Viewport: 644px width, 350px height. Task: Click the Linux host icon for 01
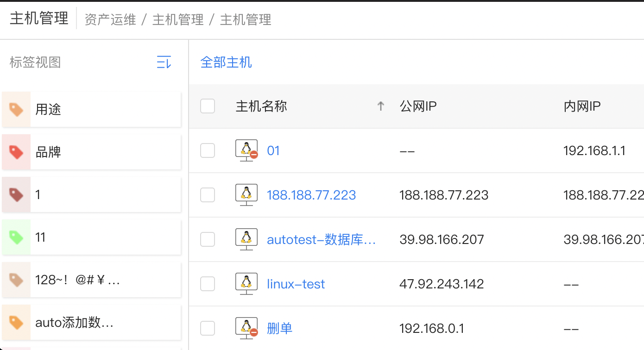(246, 150)
